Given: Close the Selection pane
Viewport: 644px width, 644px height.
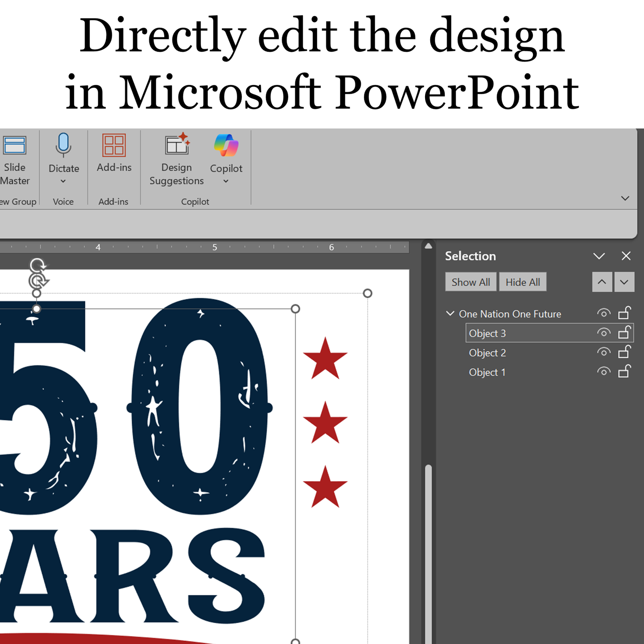Looking at the screenshot, I should point(626,256).
